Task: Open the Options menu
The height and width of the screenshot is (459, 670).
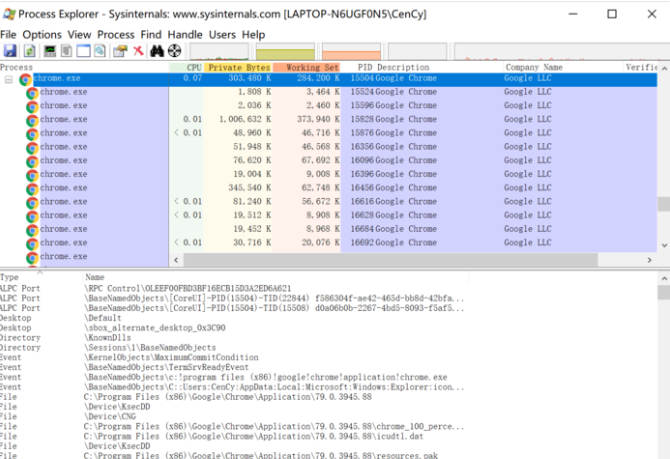Action: click(42, 35)
